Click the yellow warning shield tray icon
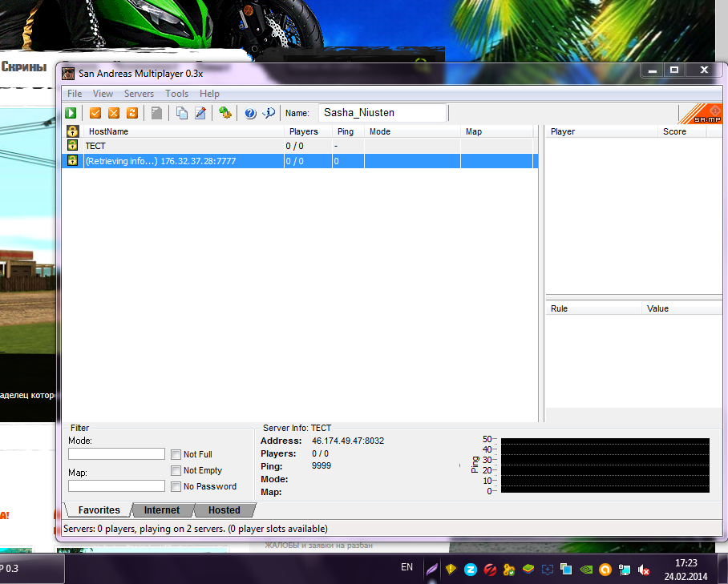The width and height of the screenshot is (728, 584). pyautogui.click(x=451, y=569)
